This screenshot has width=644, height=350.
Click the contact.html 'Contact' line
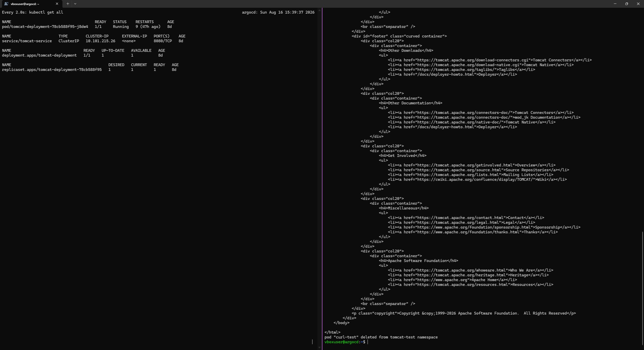(x=466, y=218)
